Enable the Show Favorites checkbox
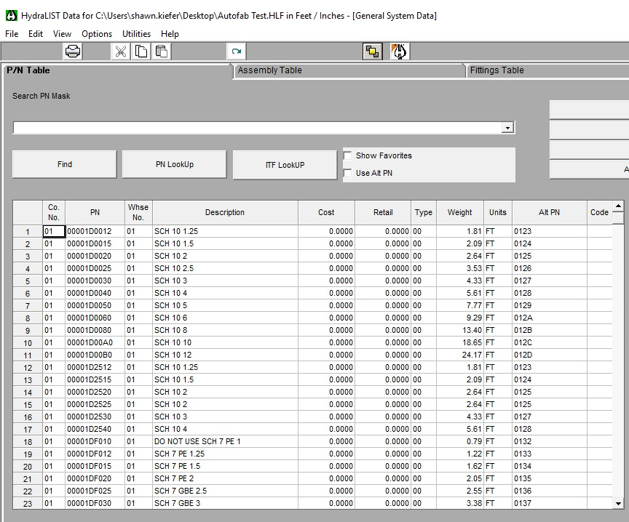Image resolution: width=629 pixels, height=522 pixels. coord(348,156)
